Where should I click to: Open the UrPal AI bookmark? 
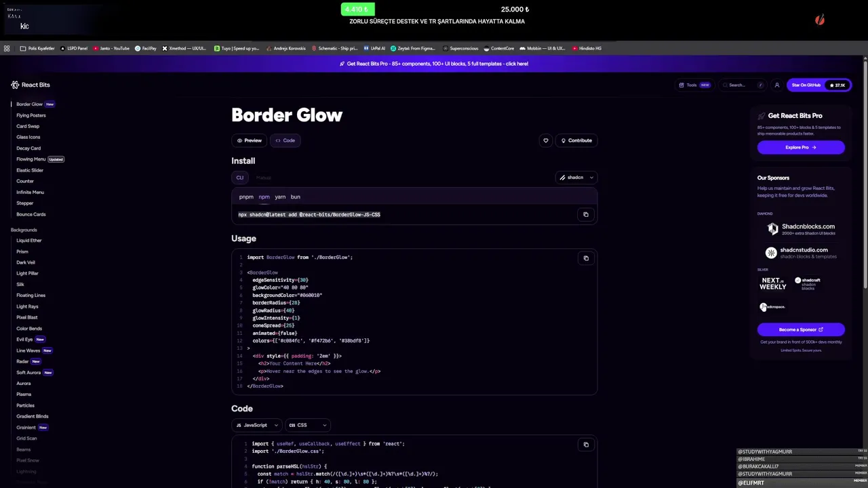[374, 48]
